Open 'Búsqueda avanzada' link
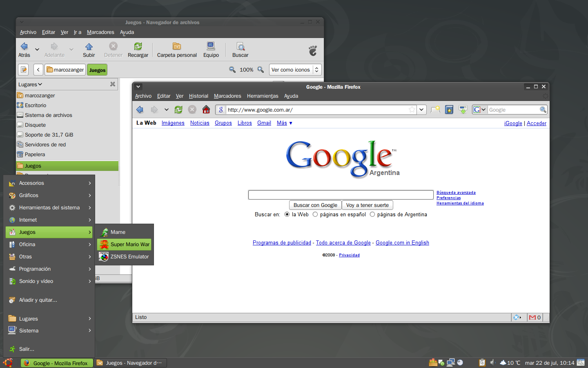The image size is (588, 368). click(x=456, y=193)
